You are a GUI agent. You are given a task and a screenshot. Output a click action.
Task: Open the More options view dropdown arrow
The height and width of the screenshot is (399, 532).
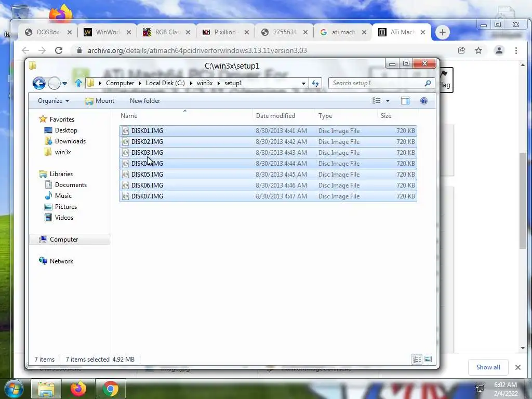[x=388, y=101]
